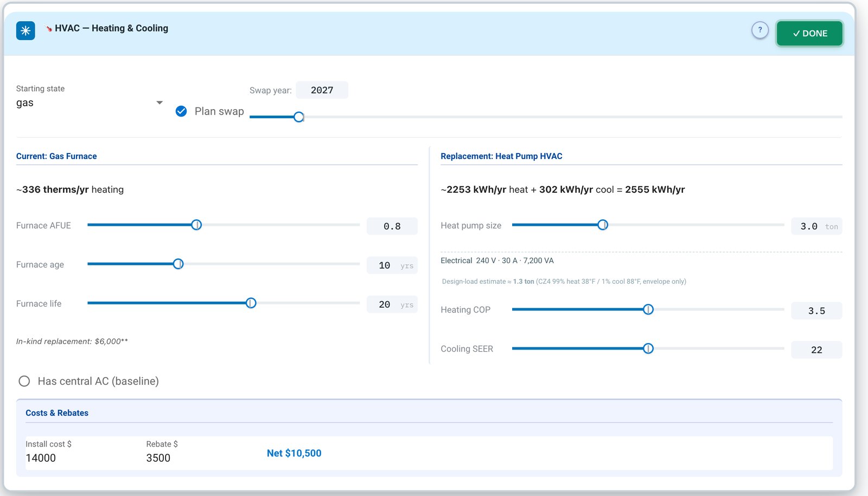This screenshot has height=496, width=868.
Task: Click the Furnace AFUE 0.8 value field
Action: point(392,226)
